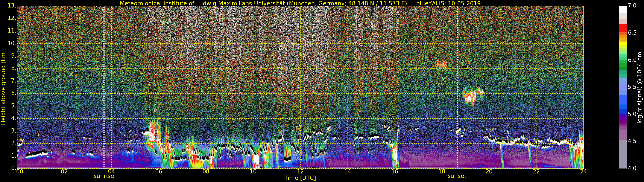Click the dotted white sunrise marker line
This screenshot has height=182, width=644.
tap(104, 87)
